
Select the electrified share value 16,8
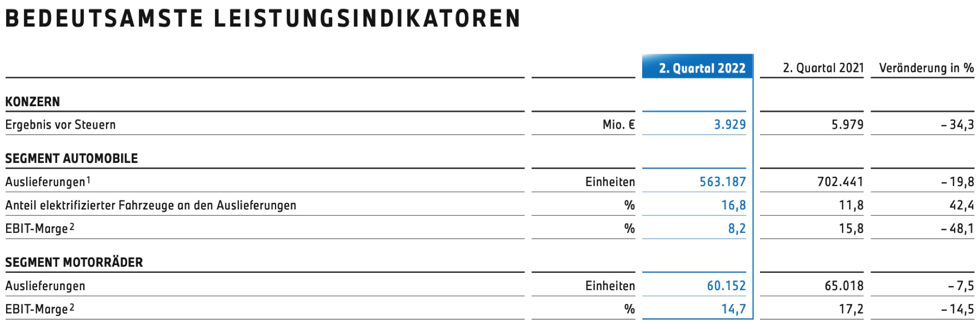733,205
